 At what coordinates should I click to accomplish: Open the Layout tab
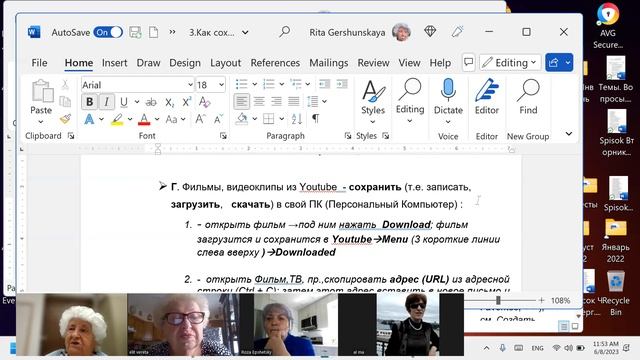click(225, 63)
